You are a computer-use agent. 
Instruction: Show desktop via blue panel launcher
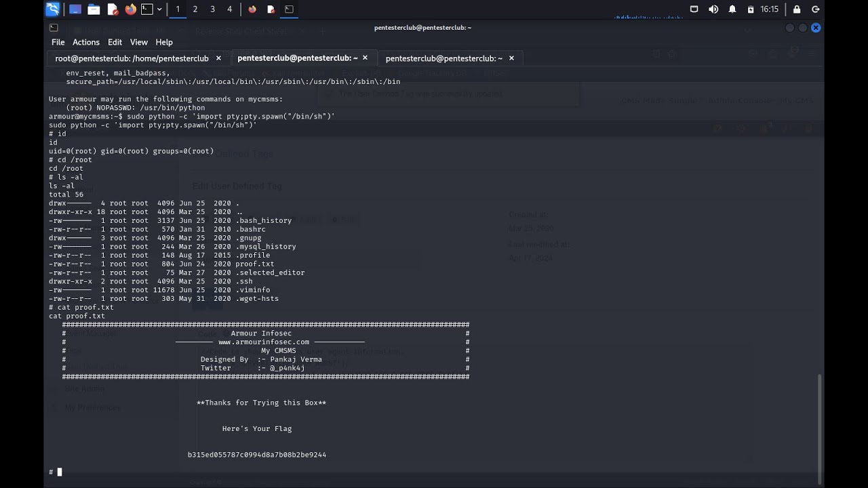[75, 9]
